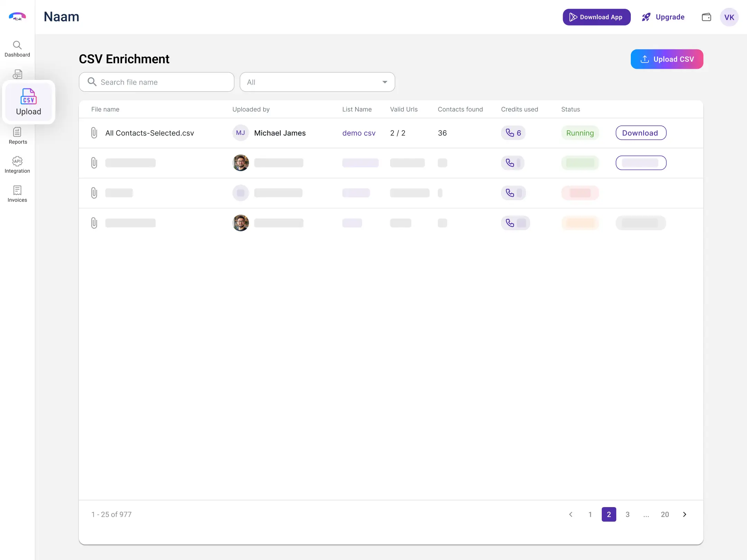Open the demo csv list link
Viewport: 747px width, 560px height.
coord(359,133)
